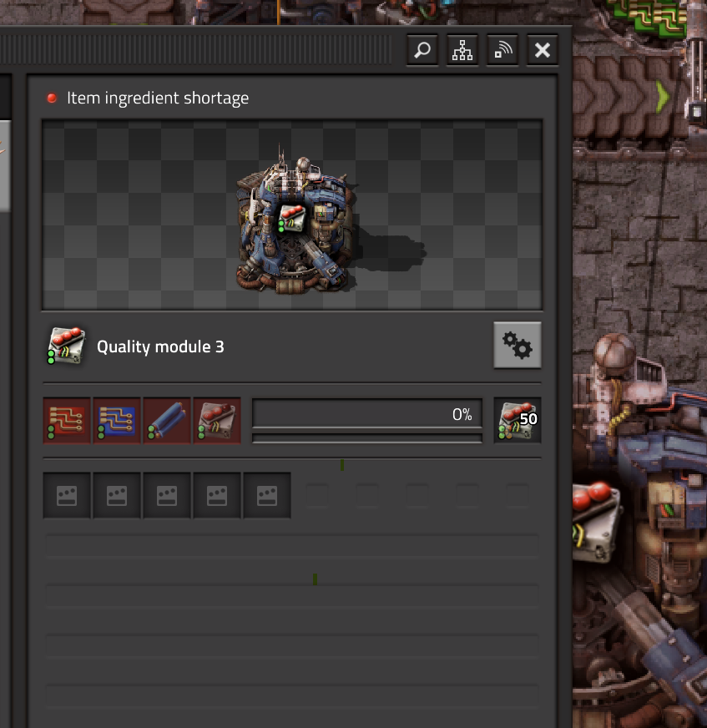Click the second empty module slot
707x728 pixels.
point(117,495)
